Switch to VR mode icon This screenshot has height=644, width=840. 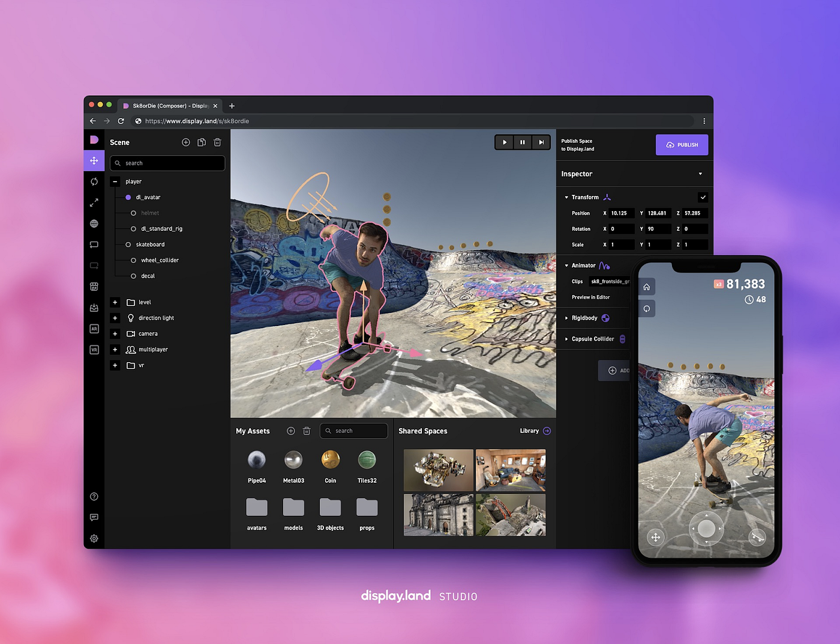tap(94, 350)
